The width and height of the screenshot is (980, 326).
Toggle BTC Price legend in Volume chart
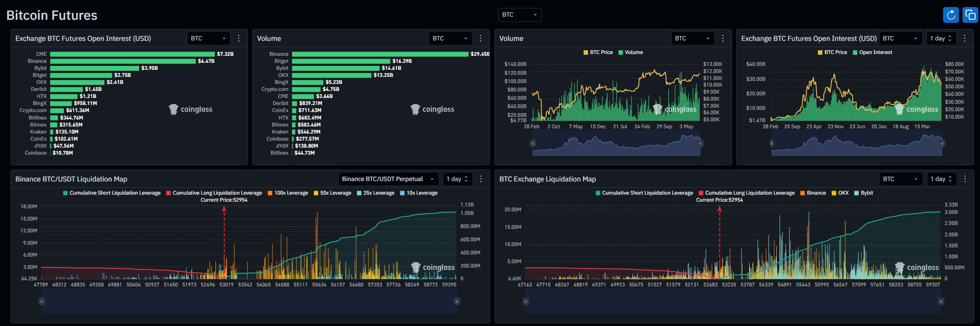click(x=598, y=52)
